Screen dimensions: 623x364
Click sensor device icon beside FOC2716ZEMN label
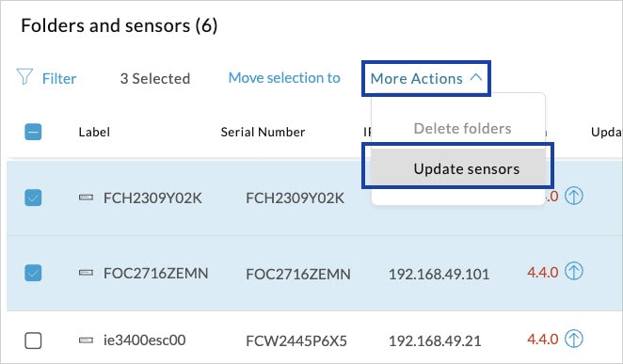[x=86, y=273]
